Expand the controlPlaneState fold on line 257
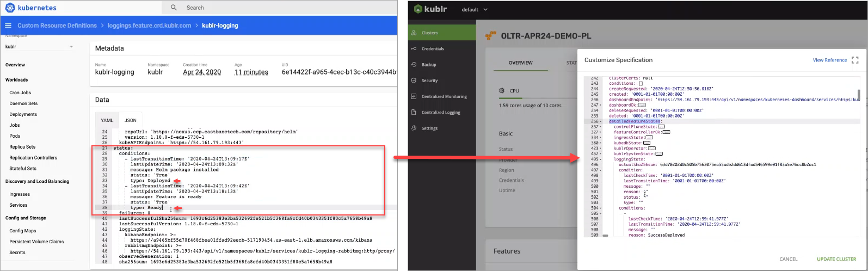 click(x=601, y=127)
